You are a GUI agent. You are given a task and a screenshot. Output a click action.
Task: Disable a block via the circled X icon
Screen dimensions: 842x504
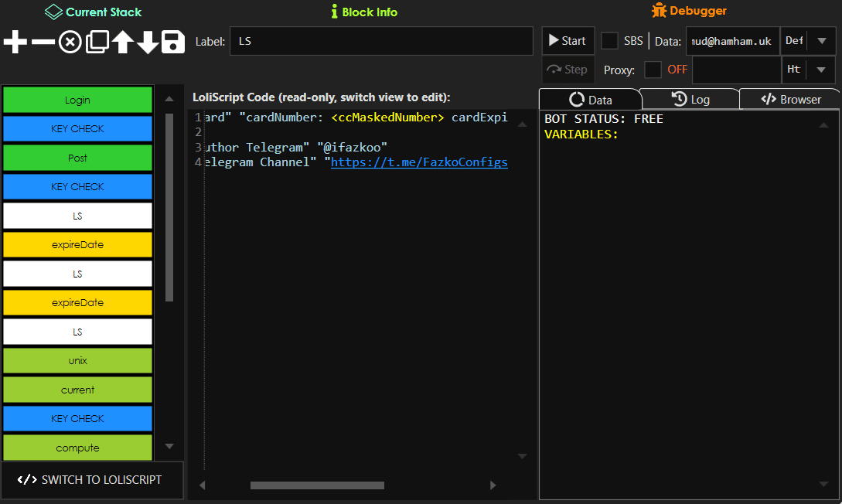[69, 42]
